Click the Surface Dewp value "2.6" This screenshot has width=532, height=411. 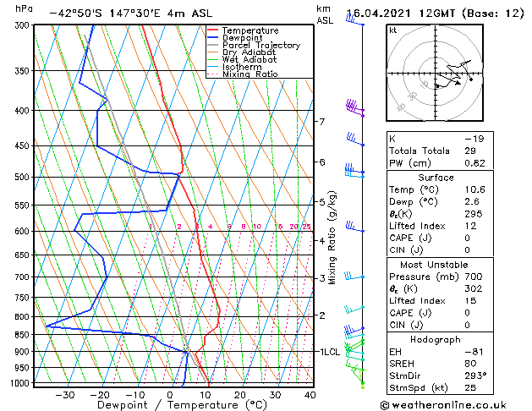(472, 202)
